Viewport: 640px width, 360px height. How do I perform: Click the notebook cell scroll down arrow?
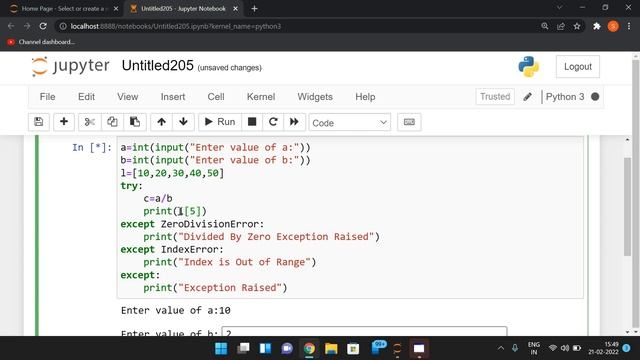coord(627,332)
